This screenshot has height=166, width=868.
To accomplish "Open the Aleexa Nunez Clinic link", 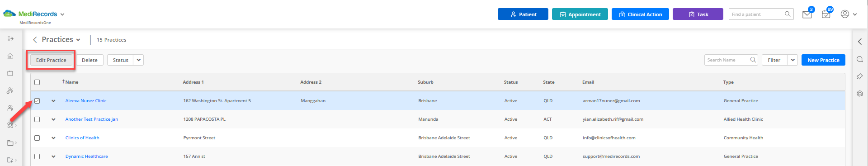I will [x=86, y=101].
